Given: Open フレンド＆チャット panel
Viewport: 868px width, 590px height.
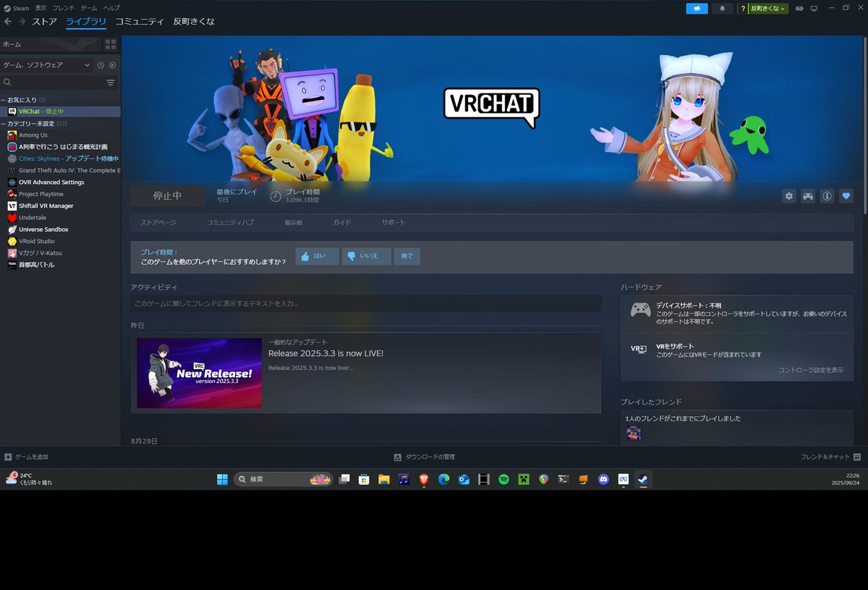Looking at the screenshot, I should 830,458.
